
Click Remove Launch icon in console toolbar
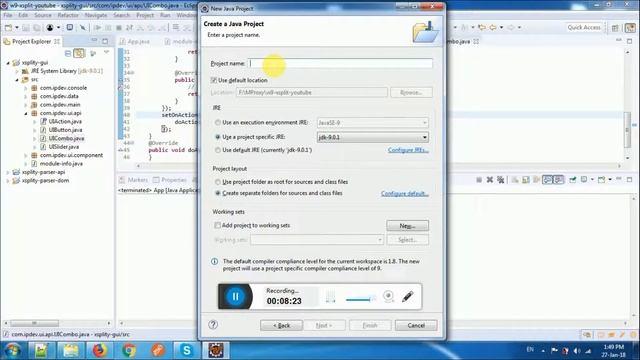pyautogui.click(x=490, y=180)
